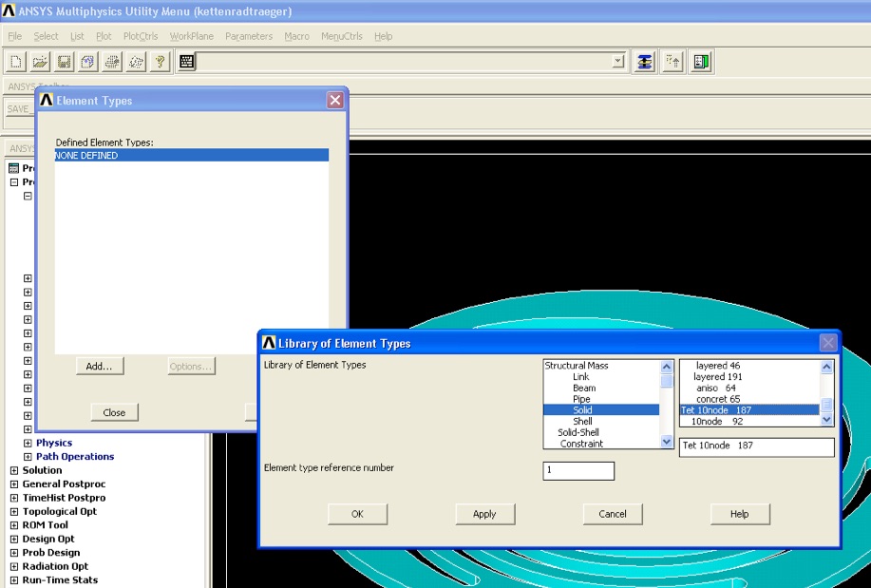Click the Apply button
The height and width of the screenshot is (588, 871).
tap(485, 514)
